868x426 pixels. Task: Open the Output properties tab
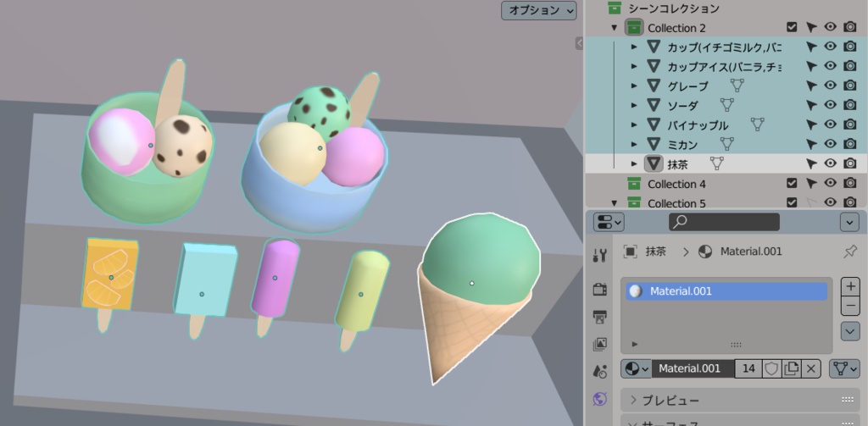point(599,317)
